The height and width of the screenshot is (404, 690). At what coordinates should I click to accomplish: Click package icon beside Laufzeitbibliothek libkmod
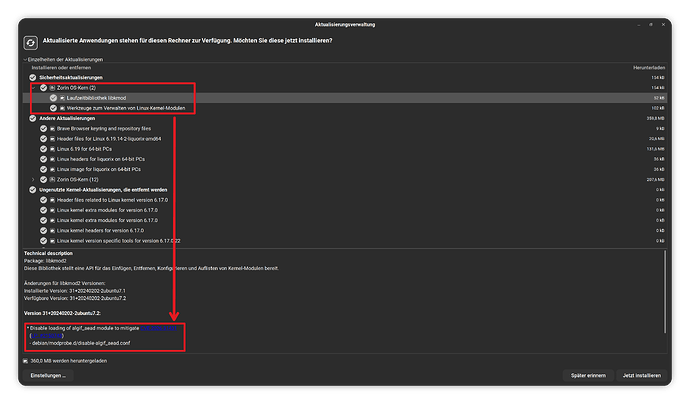[x=62, y=98]
